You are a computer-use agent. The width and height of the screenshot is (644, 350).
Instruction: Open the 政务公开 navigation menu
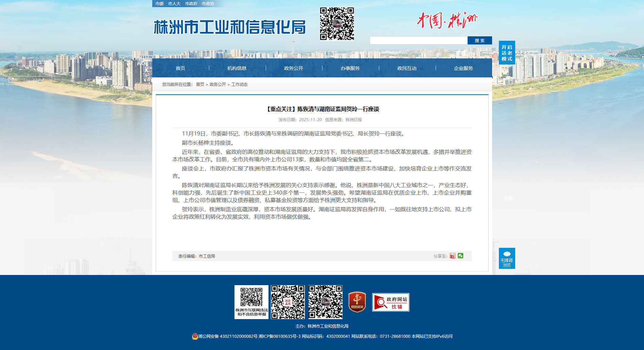pos(294,68)
